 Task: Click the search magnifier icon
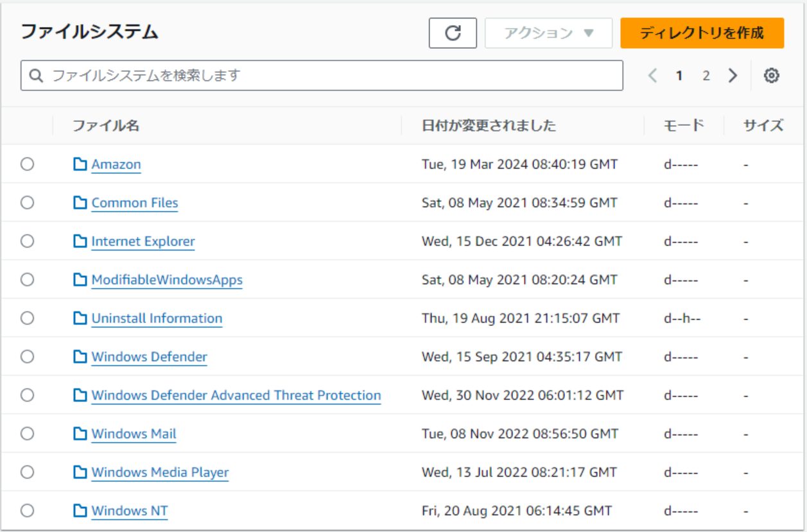pyautogui.click(x=37, y=76)
